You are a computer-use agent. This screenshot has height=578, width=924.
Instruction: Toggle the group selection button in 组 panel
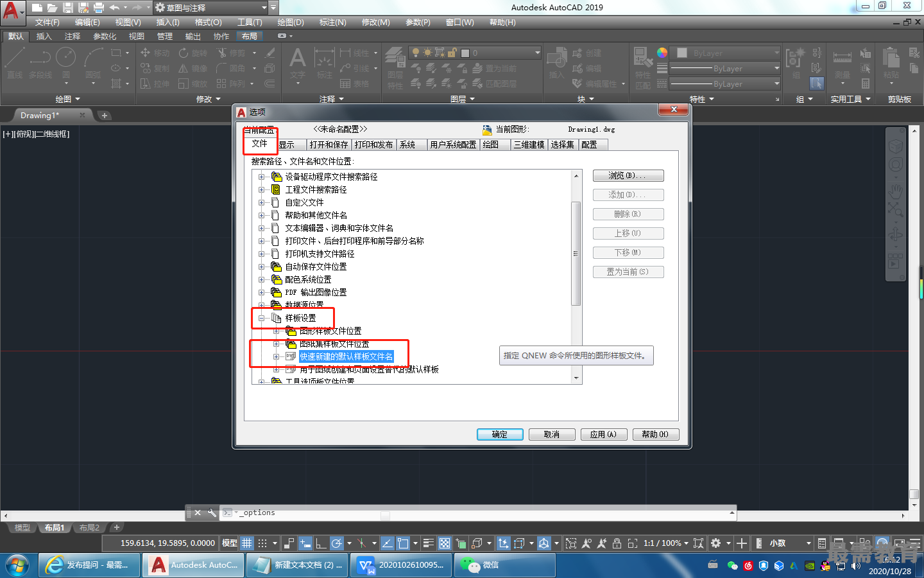click(817, 83)
